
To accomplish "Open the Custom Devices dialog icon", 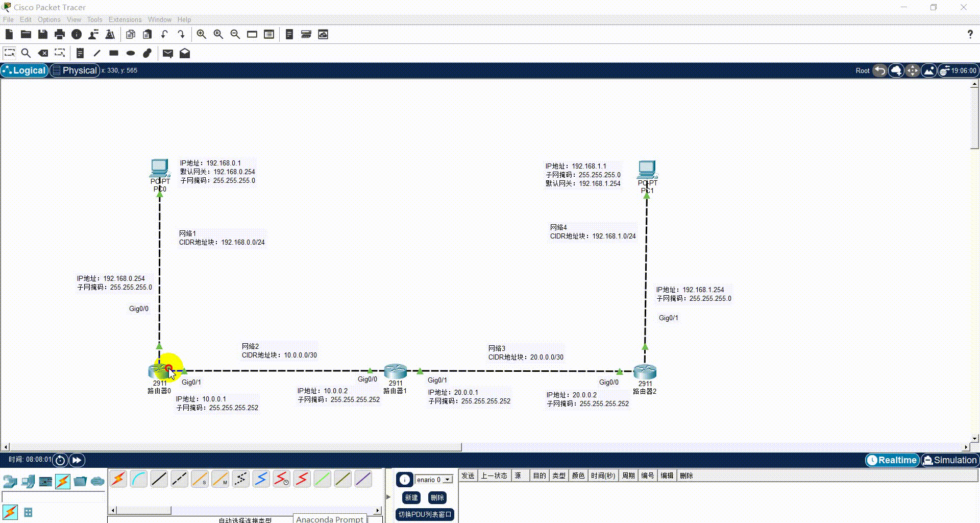I will 269,34.
